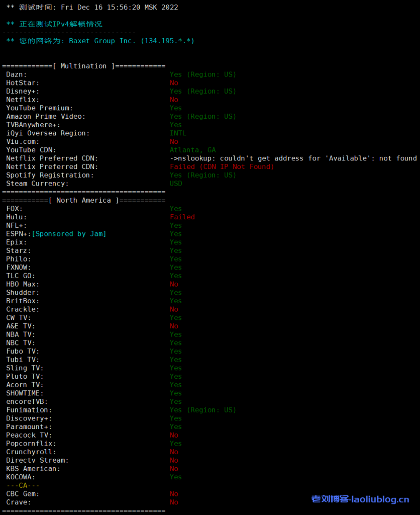420x515 pixels.
Task: Select the Sponsored by Jam text
Action: pos(69,234)
